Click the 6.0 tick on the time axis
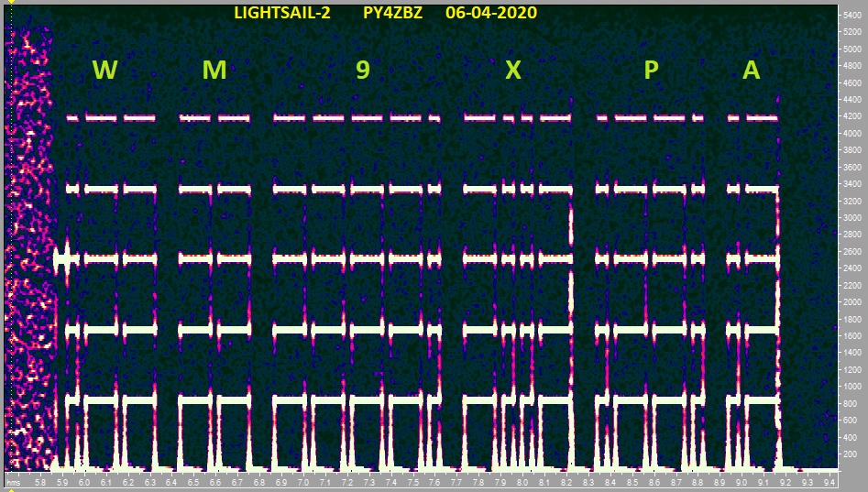Image resolution: width=868 pixels, height=492 pixels. (83, 483)
